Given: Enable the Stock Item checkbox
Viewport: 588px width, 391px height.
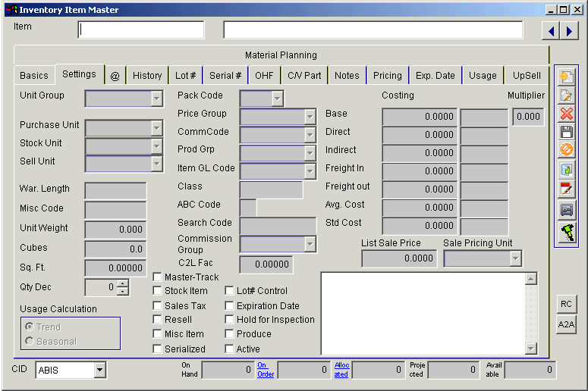Looking at the screenshot, I should point(157,291).
